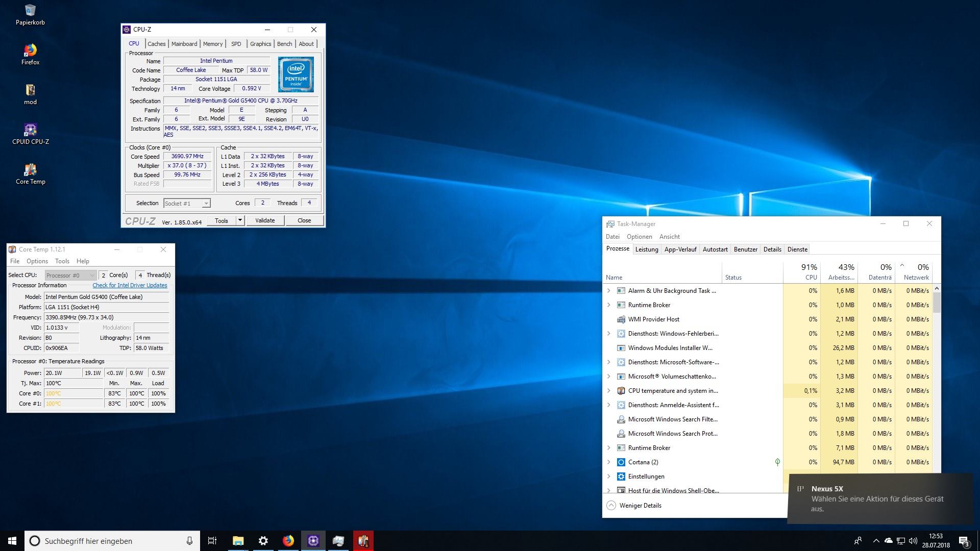Collapse Task Manager with Weniger Details
The image size is (980, 551).
[x=634, y=506]
